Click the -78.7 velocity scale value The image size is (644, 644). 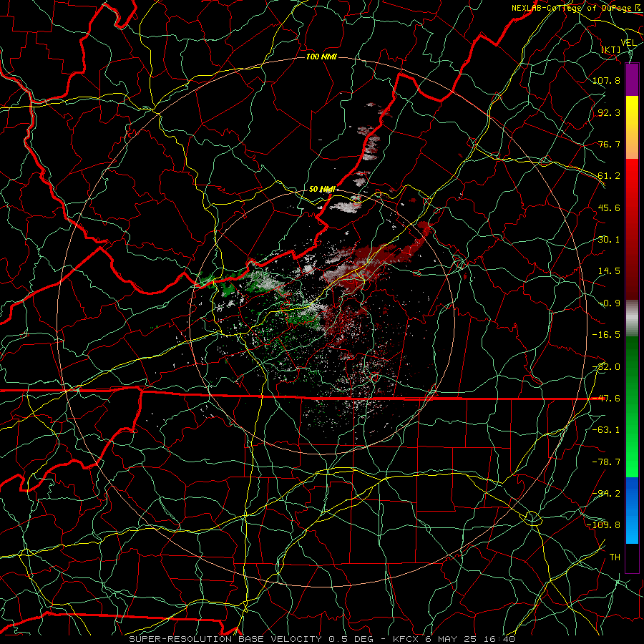tap(606, 462)
